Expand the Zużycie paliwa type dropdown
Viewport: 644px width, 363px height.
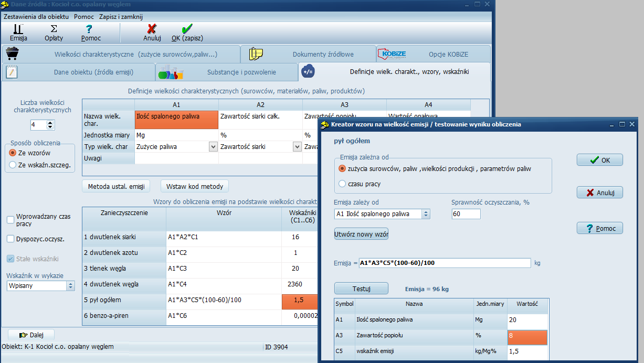pos(213,147)
